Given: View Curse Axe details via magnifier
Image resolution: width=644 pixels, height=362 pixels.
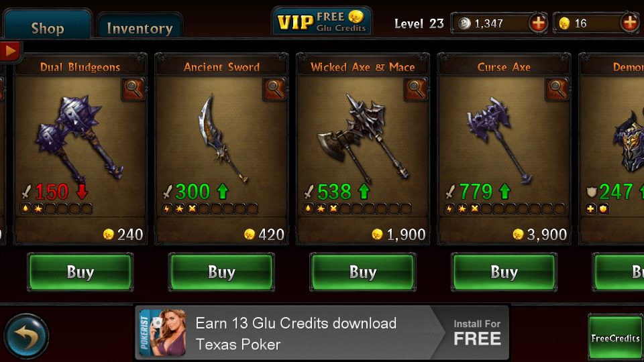Looking at the screenshot, I should pyautogui.click(x=557, y=88).
